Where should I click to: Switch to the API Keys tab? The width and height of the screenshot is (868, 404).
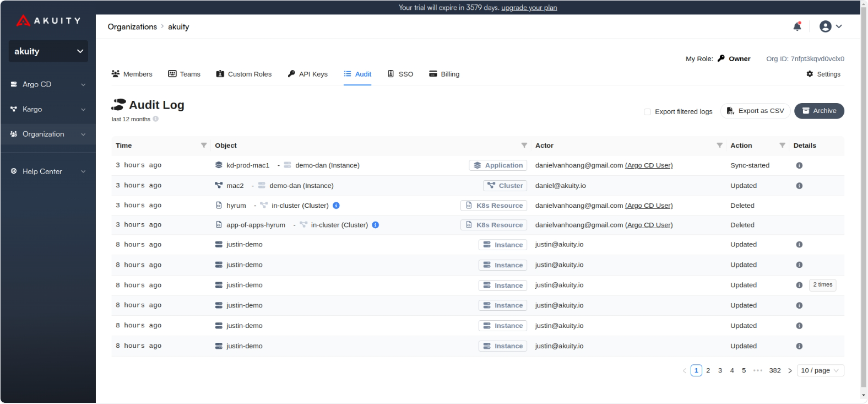(x=307, y=74)
